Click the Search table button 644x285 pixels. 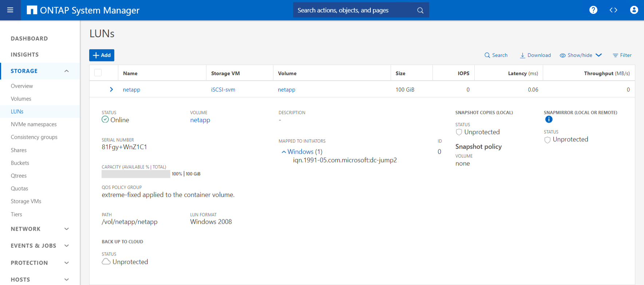point(496,55)
